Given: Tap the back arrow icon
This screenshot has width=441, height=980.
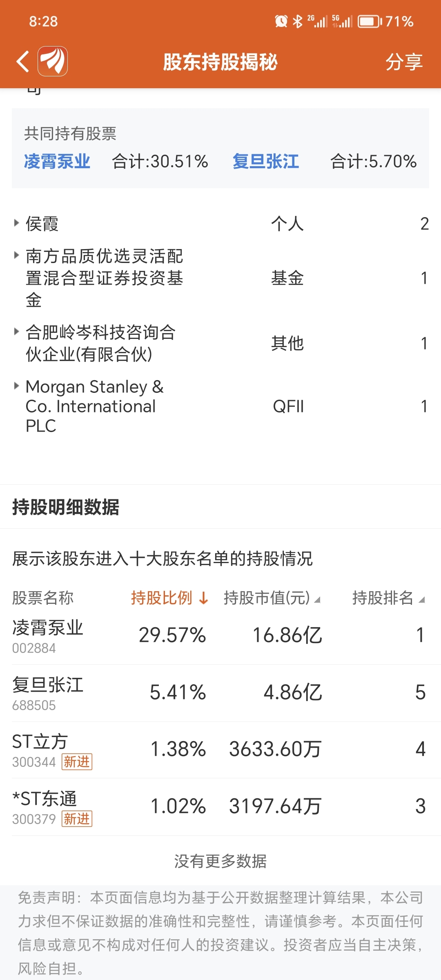Looking at the screenshot, I should pos(23,62).
